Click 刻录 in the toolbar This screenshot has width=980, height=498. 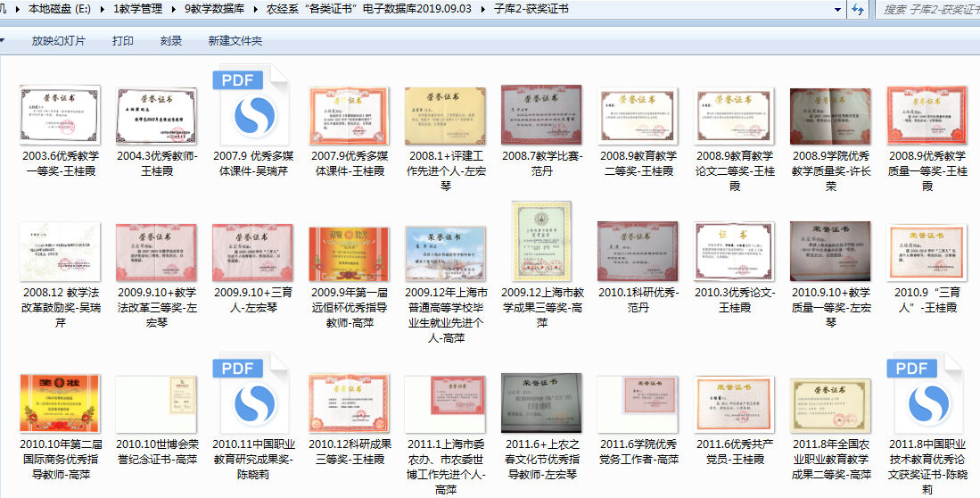171,41
